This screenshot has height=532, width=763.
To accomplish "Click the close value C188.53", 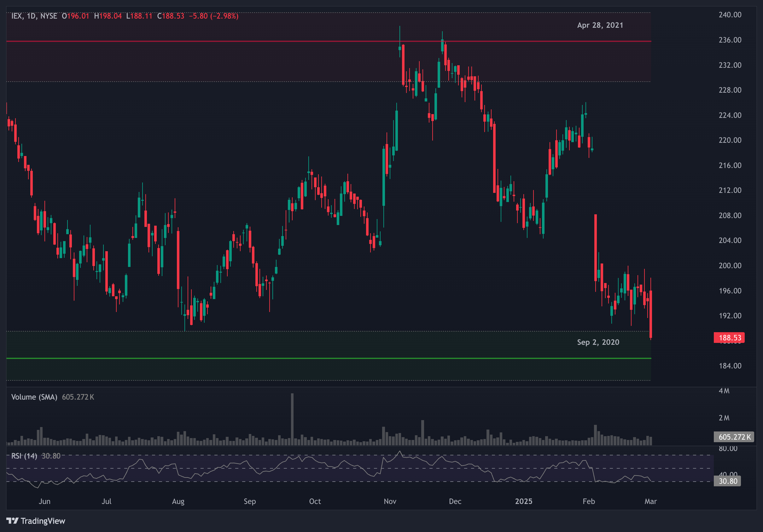I will click(171, 16).
